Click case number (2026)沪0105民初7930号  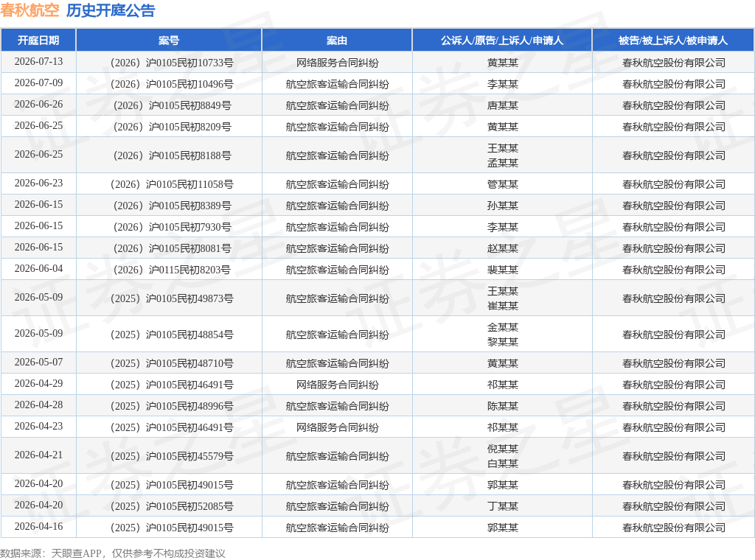(x=172, y=227)
